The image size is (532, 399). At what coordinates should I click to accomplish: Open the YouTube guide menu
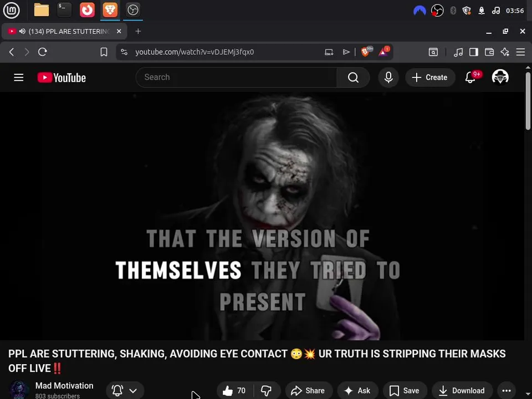19,78
